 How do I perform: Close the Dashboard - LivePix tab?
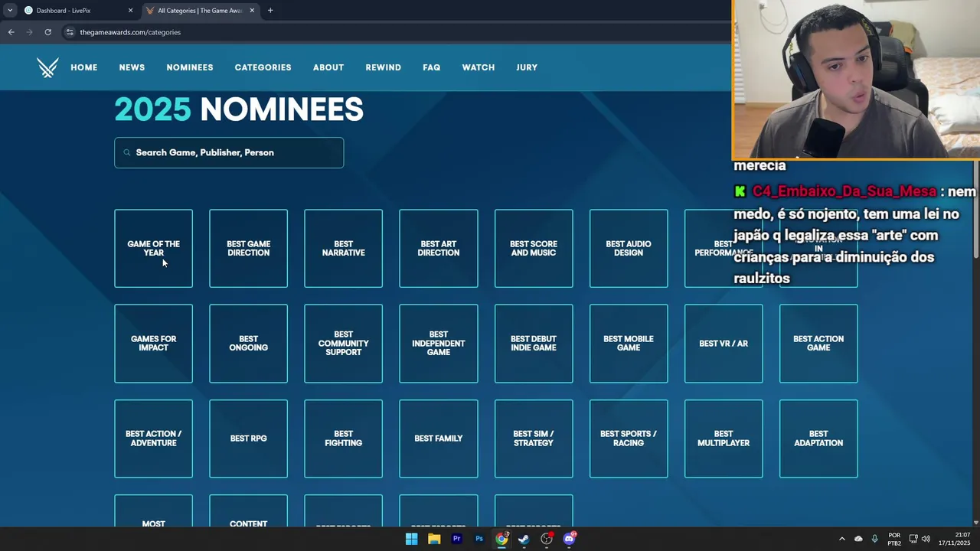(x=130, y=11)
